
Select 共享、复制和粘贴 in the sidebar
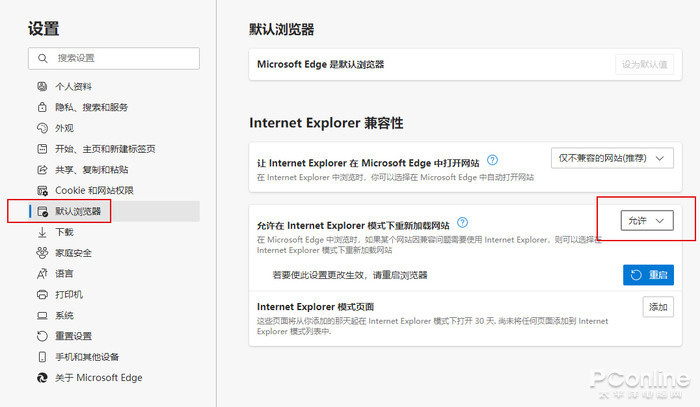pyautogui.click(x=92, y=170)
